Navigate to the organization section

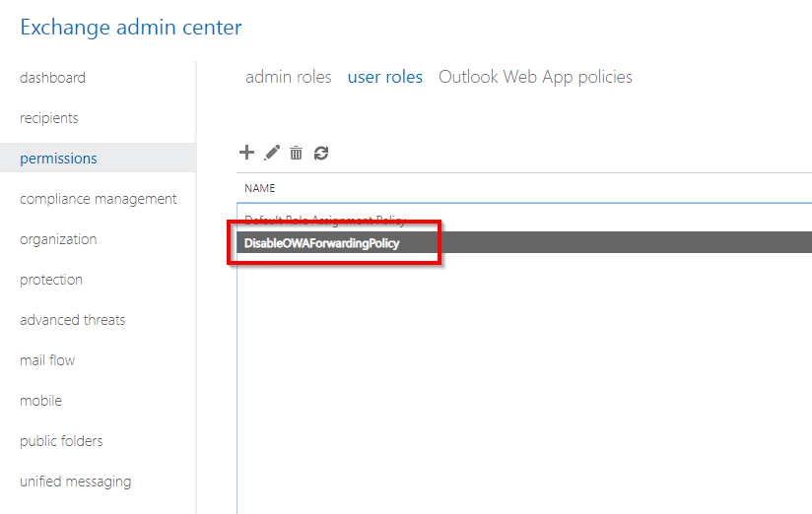tap(58, 239)
